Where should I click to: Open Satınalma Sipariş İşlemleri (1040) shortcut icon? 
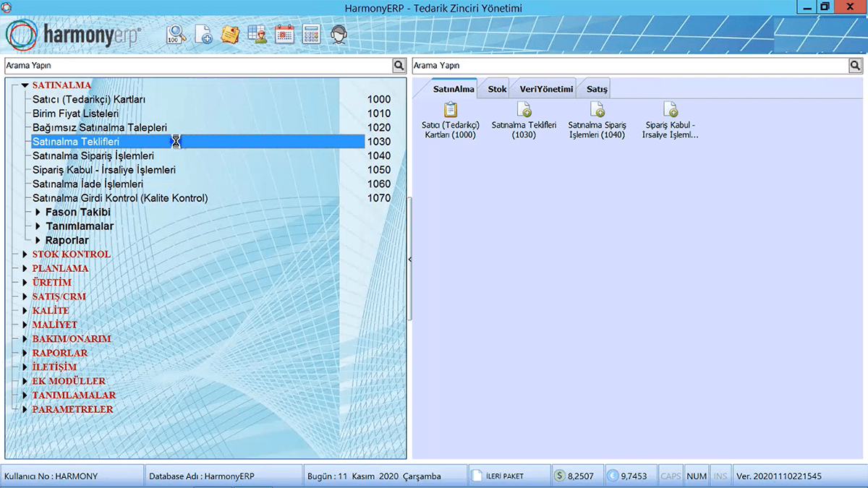597,121
